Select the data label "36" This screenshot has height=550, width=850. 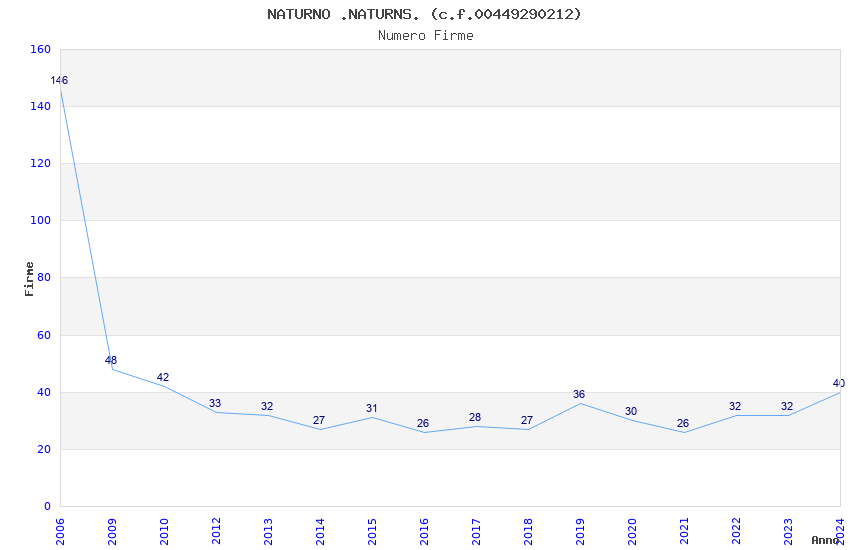click(579, 394)
